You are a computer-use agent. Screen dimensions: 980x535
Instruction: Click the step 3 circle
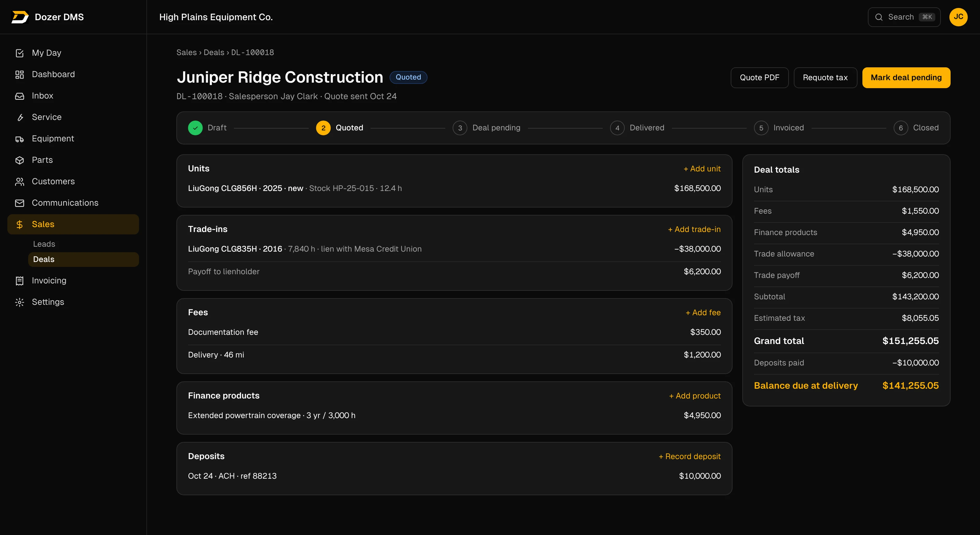[x=460, y=128]
